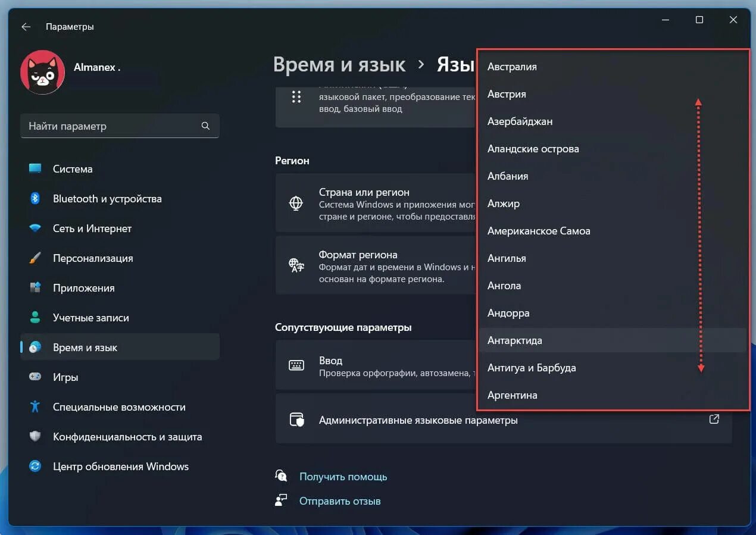Screen dimensions: 756x535
Task: Go to Bluetooth и устройства
Action: pyautogui.click(x=120, y=198)
